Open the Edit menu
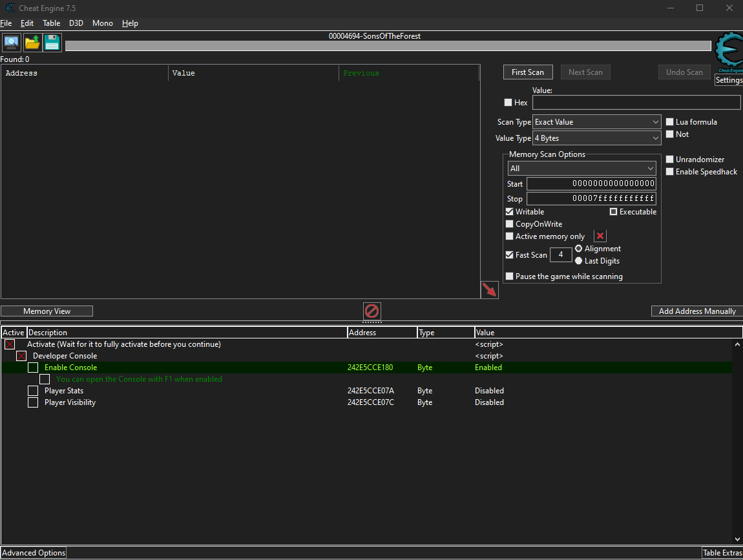The height and width of the screenshot is (560, 743). coord(27,23)
